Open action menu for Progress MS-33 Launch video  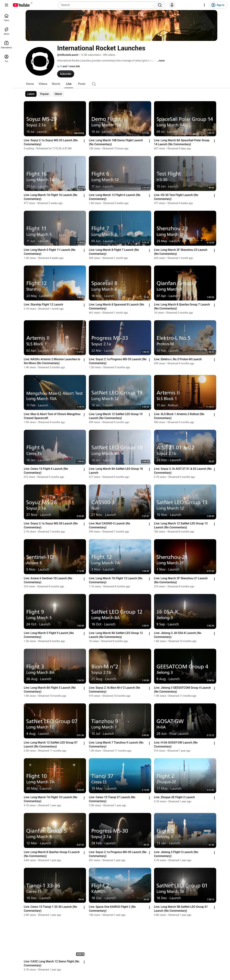pos(149,360)
